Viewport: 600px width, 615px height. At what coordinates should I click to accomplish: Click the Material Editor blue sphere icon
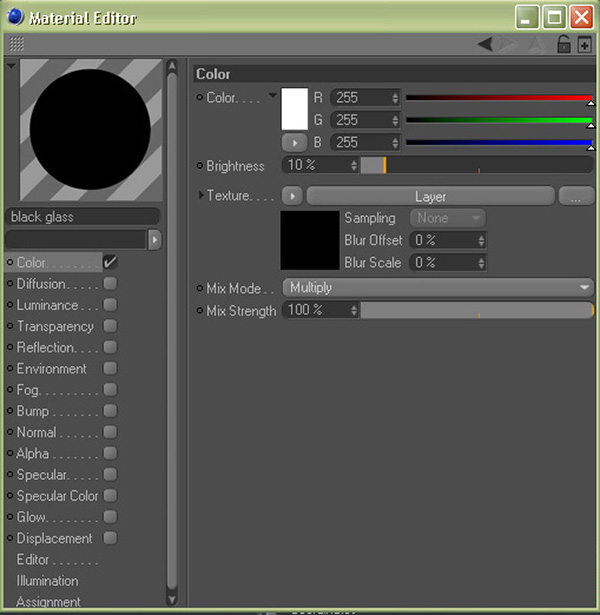(16, 17)
